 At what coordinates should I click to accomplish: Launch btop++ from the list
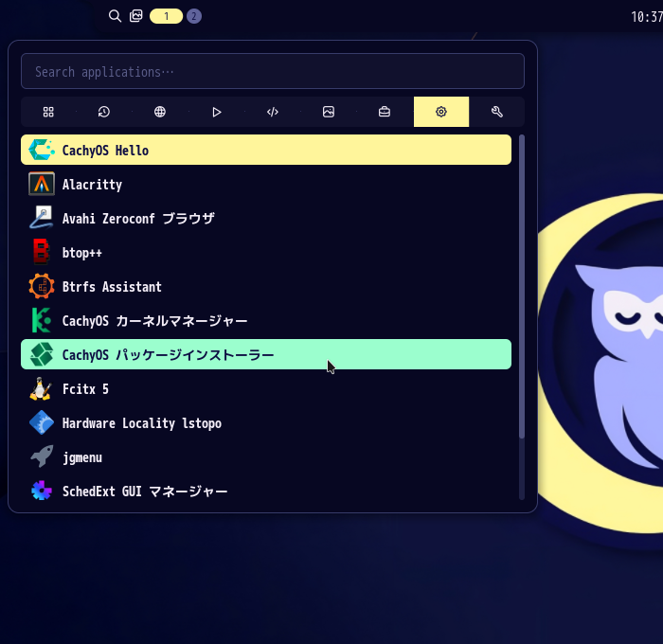point(266,253)
